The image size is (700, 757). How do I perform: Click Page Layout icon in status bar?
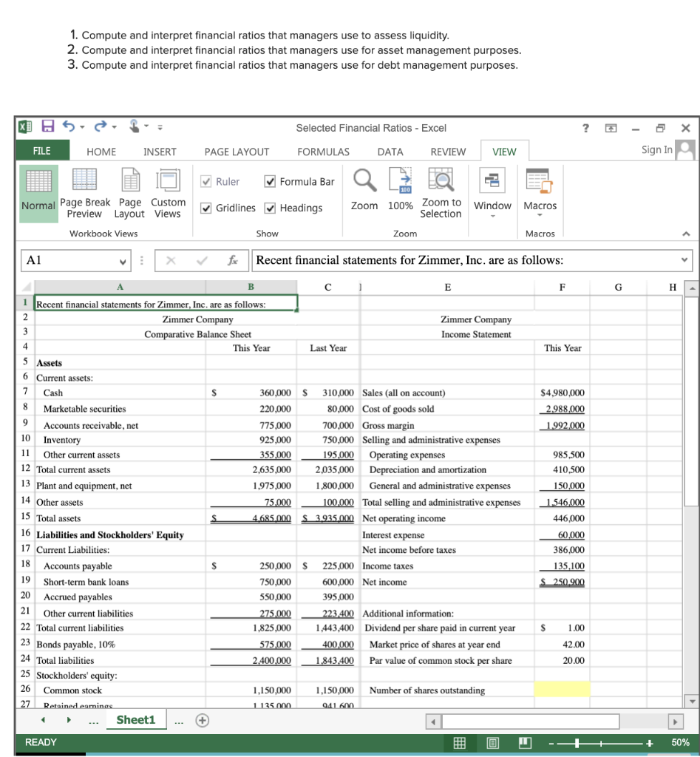point(492,742)
